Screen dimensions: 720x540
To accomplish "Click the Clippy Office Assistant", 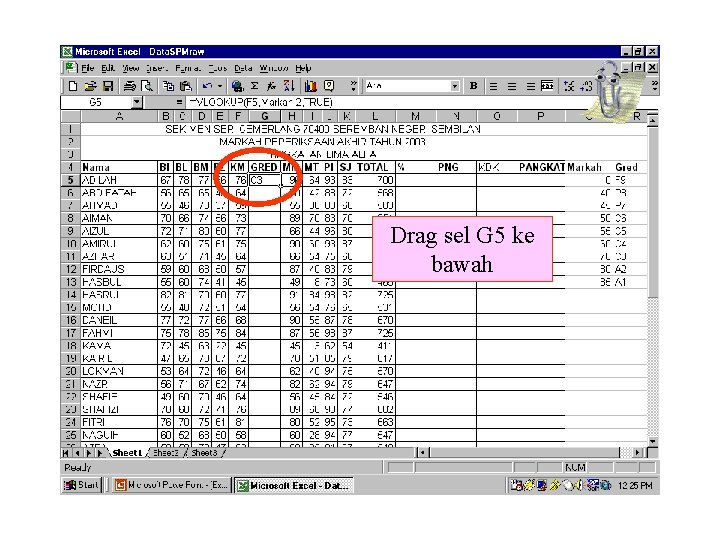I will click(x=612, y=94).
